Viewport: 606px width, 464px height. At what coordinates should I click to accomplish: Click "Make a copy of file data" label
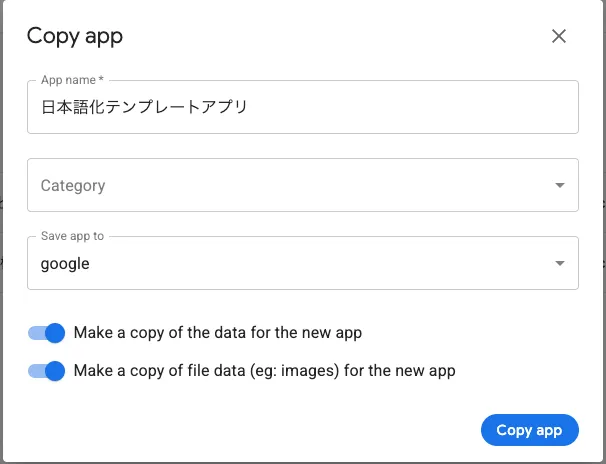tap(264, 371)
